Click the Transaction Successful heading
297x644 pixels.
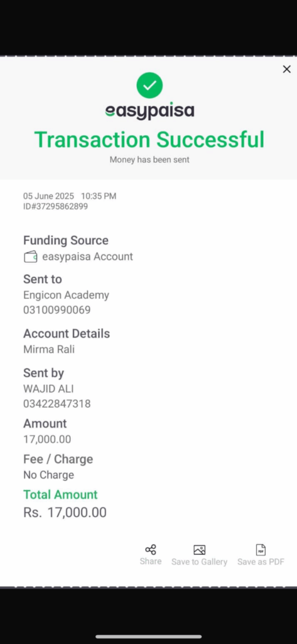tap(149, 140)
